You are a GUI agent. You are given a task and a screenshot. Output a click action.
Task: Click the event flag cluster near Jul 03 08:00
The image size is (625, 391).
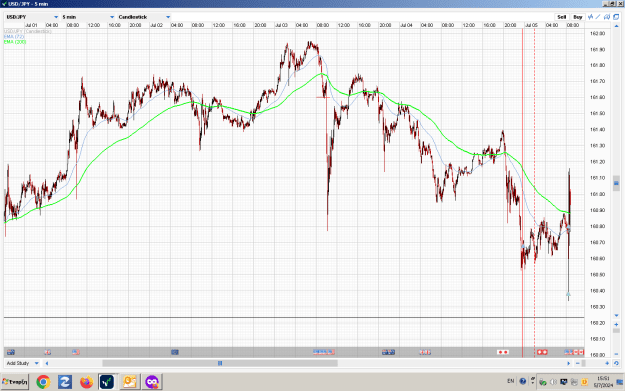coord(324,352)
